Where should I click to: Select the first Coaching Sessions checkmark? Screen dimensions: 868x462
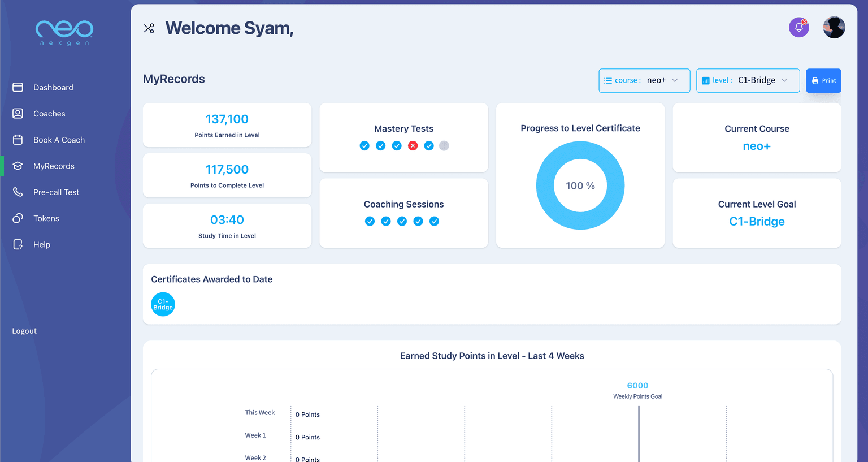point(370,221)
